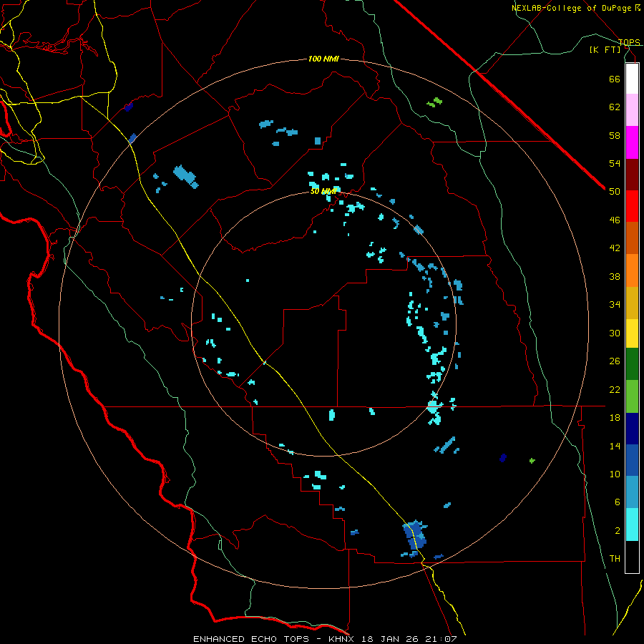Image resolution: width=644 pixels, height=644 pixels.
Task: Click the 14 legend value
Action: click(615, 446)
